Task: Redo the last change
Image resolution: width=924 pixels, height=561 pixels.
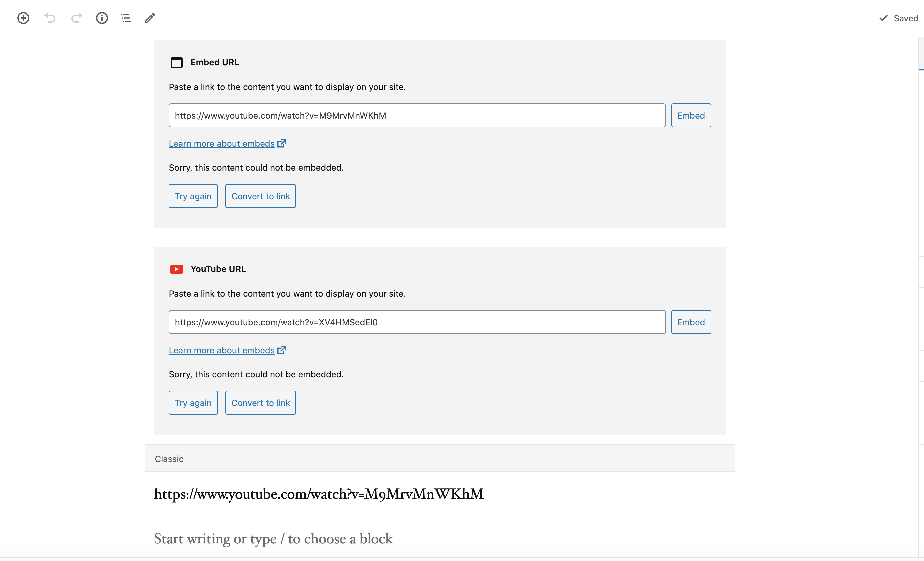Action: (77, 18)
